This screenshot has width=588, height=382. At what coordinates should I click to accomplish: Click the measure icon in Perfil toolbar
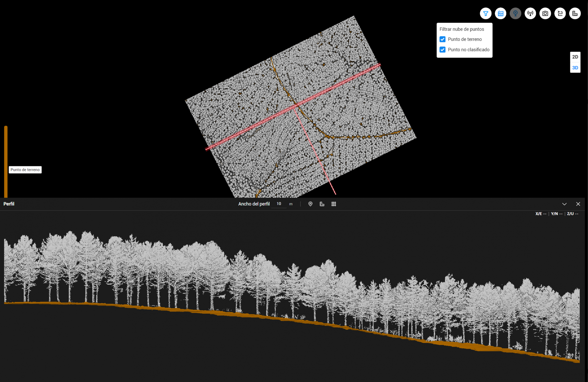pos(322,204)
